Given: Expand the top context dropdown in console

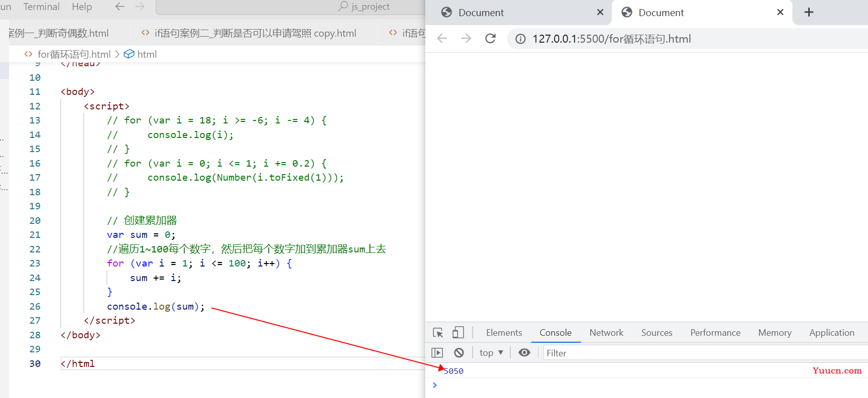Looking at the screenshot, I should (x=491, y=353).
